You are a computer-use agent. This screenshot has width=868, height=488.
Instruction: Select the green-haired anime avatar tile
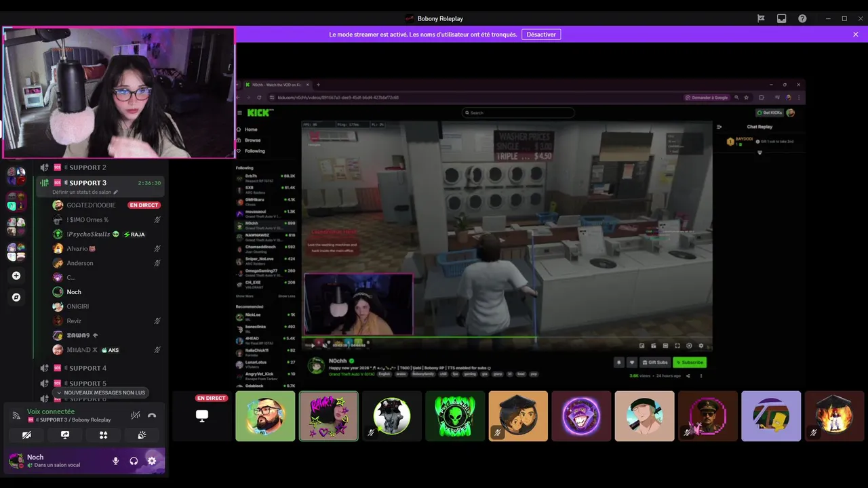[x=644, y=416]
